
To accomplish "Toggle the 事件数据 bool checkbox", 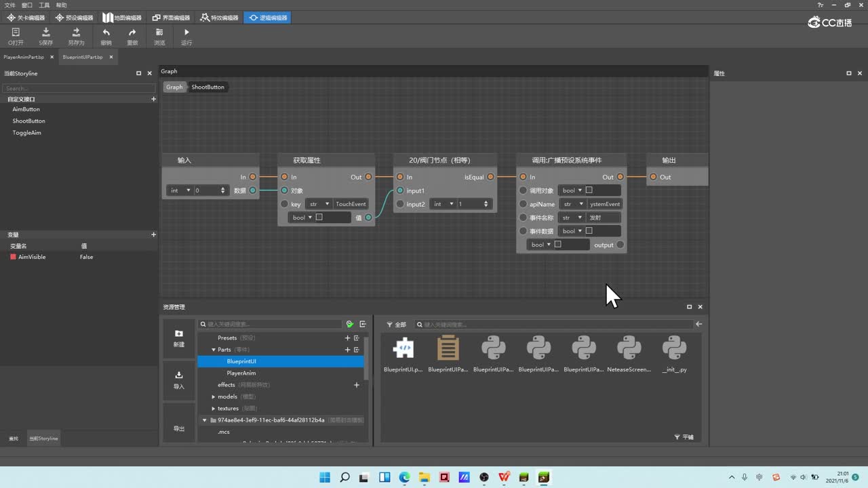I will pos(589,231).
